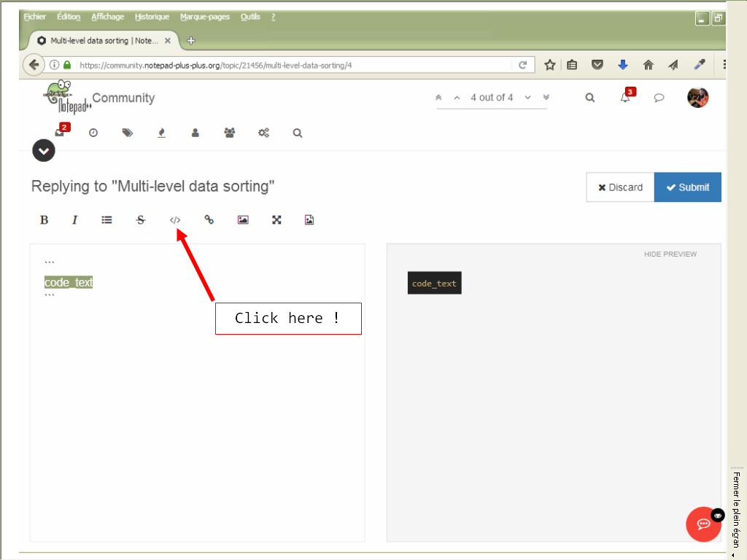Close the Multi-level data sorting tab

(x=168, y=41)
